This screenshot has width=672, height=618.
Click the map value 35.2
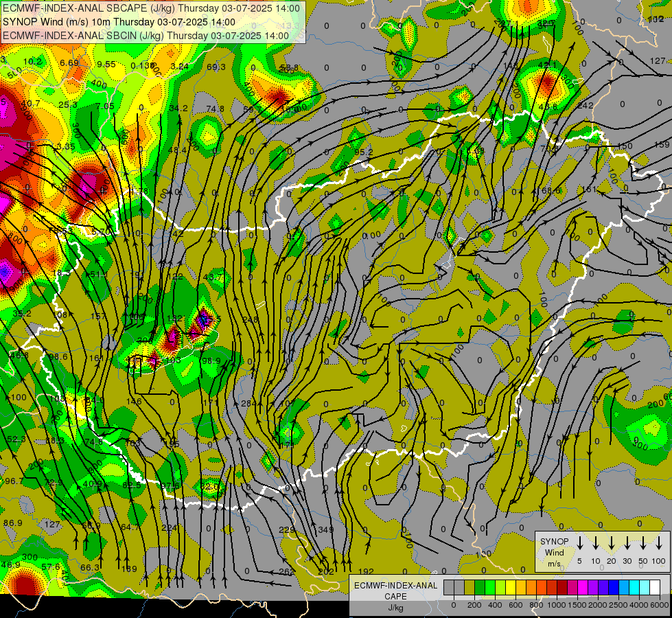click(x=22, y=314)
